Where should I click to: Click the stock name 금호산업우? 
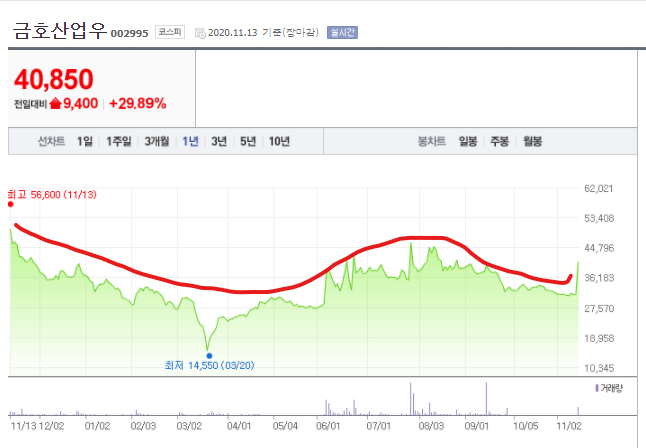(x=60, y=31)
